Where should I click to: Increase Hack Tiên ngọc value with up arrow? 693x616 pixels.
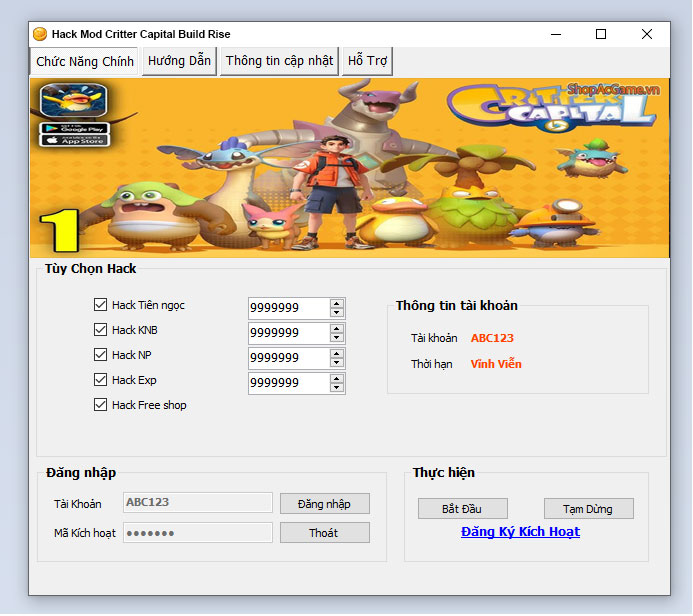tap(337, 303)
